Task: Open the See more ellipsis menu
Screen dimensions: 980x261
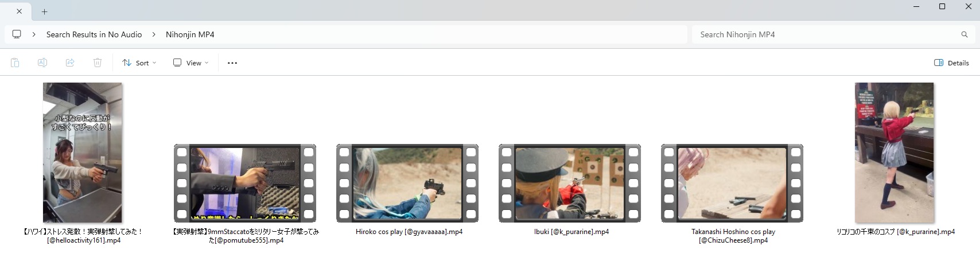Action: 232,63
